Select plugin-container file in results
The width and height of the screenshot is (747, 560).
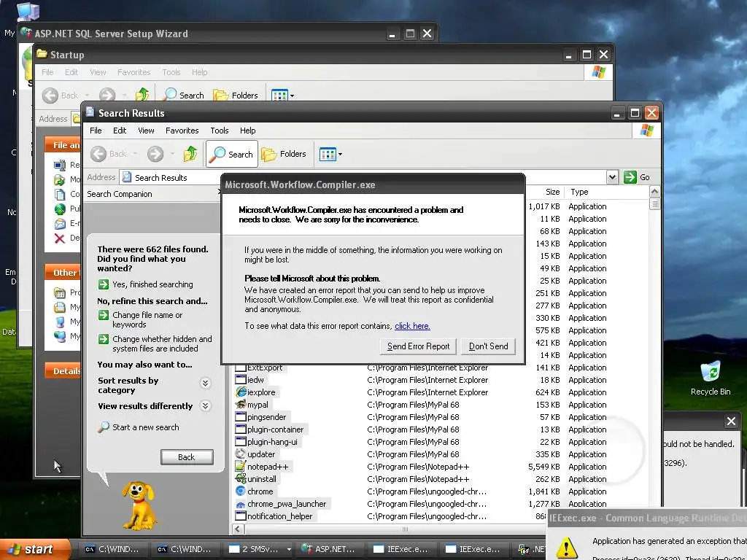[270, 429]
